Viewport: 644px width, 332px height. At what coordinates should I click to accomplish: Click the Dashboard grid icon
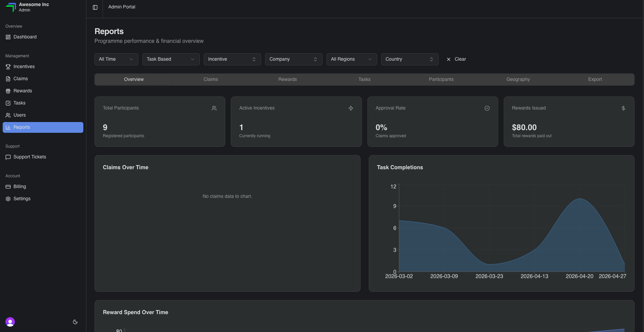8,37
